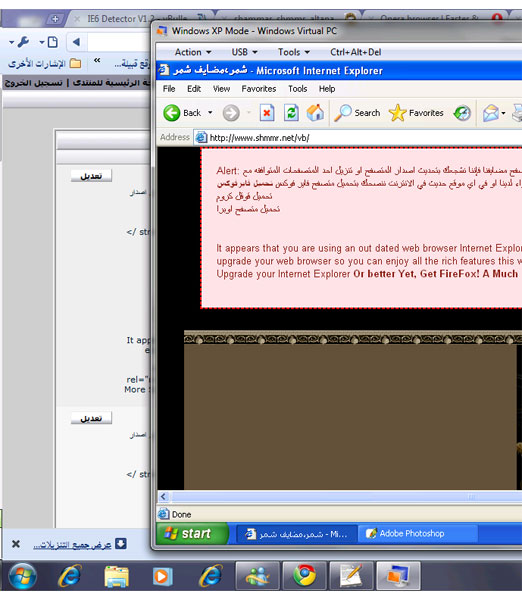
Task: Open the Forward button history dropdown
Action: point(249,112)
